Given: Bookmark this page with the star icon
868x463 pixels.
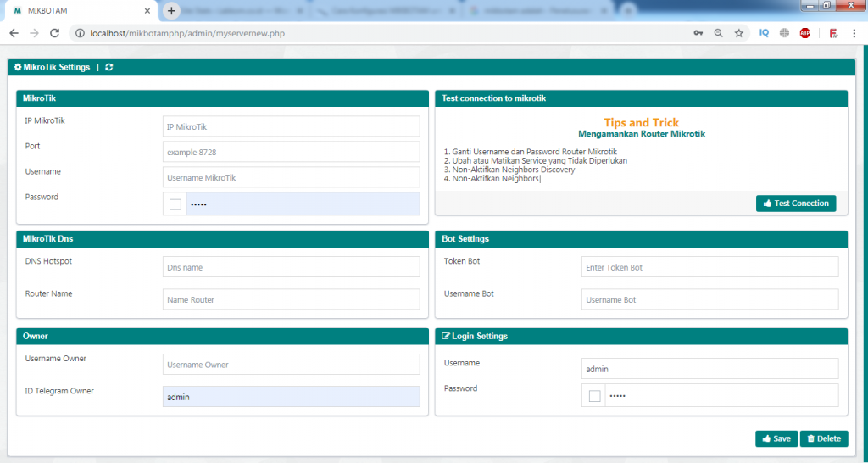Looking at the screenshot, I should (739, 33).
